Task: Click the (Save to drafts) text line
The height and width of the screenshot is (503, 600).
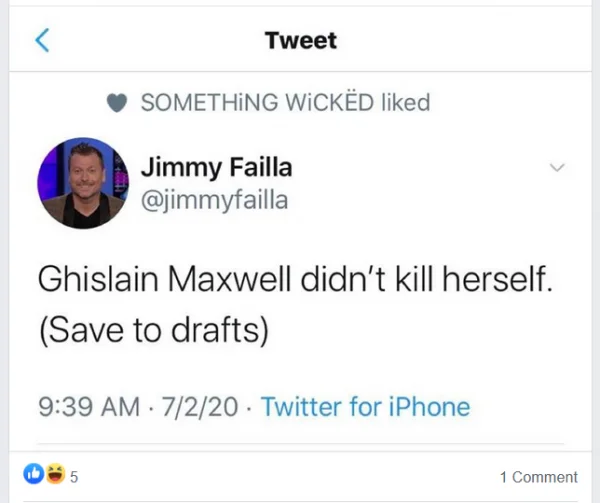Action: pyautogui.click(x=154, y=330)
